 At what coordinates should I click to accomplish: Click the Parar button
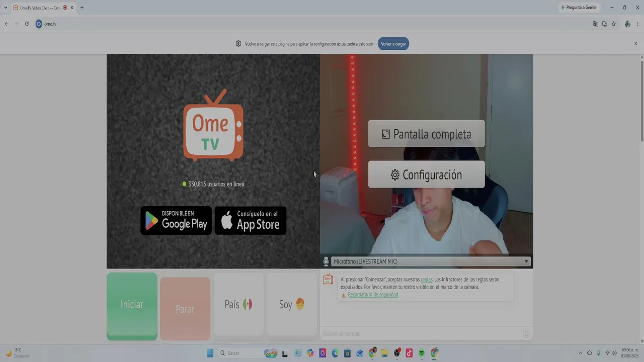pos(185,309)
